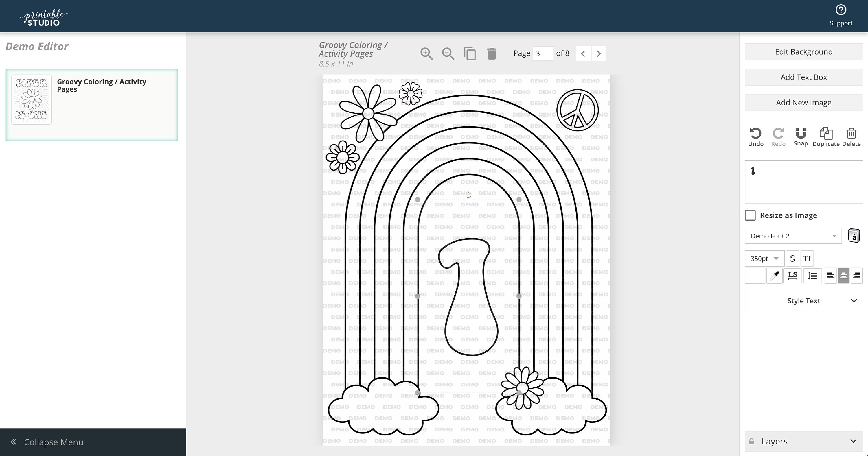Duplicate the current page
Viewport: 868px width, 456px height.
click(470, 53)
